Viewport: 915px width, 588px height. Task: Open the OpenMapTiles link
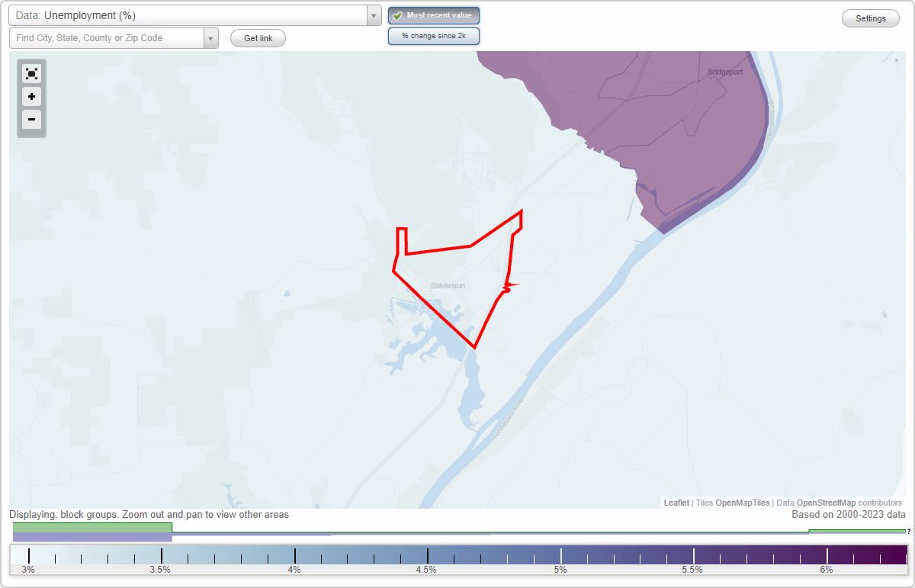(742, 503)
